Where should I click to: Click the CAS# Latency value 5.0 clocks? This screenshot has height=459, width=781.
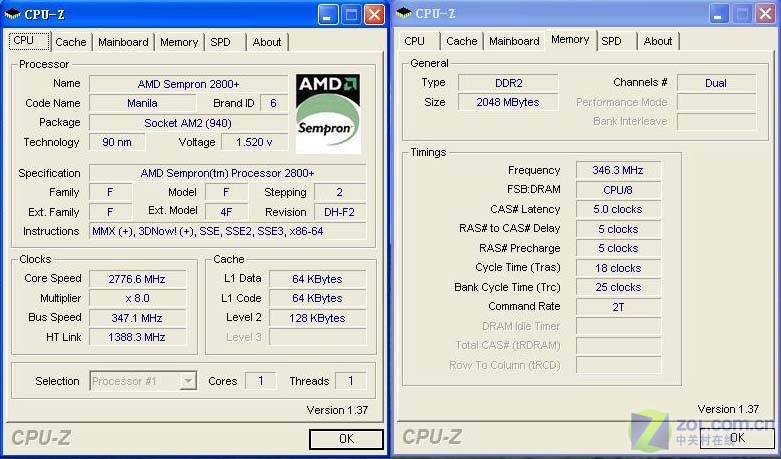[x=618, y=210]
